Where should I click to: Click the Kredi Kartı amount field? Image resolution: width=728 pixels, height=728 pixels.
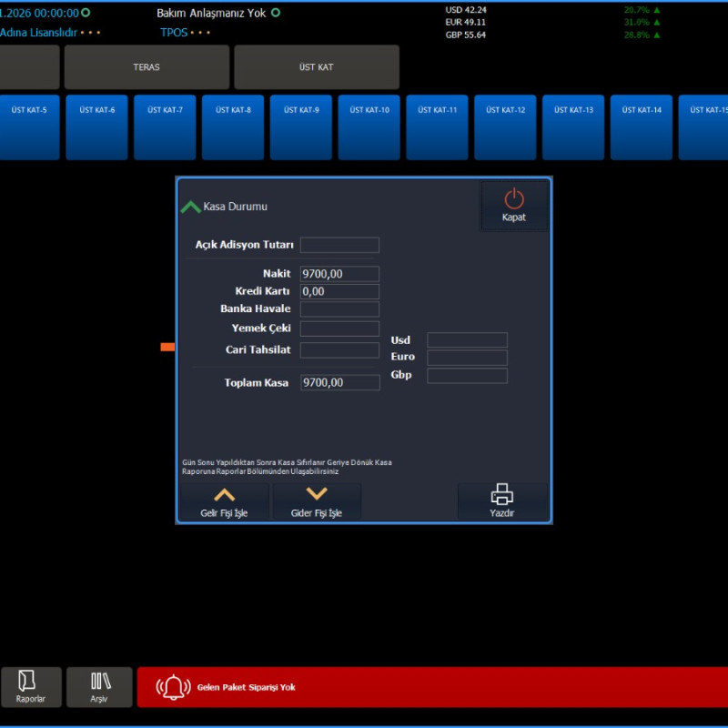(x=339, y=292)
